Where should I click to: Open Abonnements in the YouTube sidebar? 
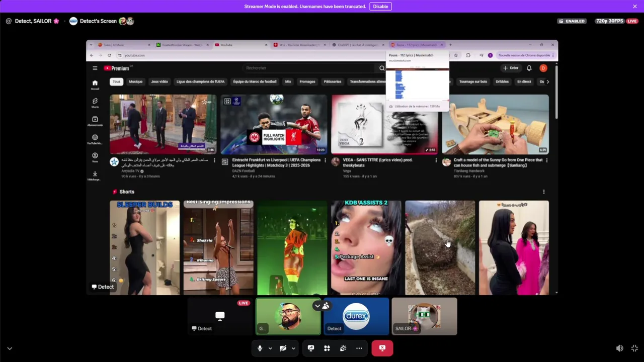pos(95,121)
